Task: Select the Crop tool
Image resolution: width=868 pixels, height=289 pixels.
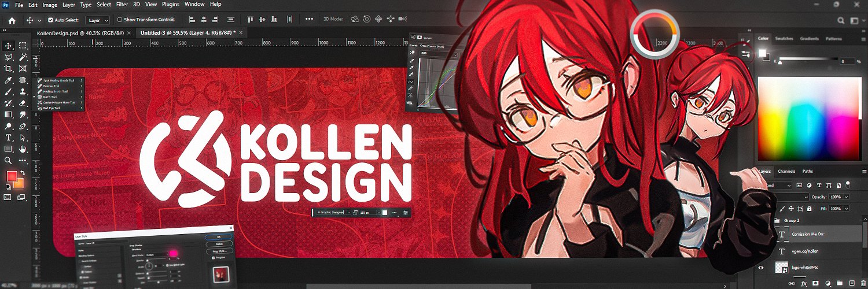Action: (9, 68)
